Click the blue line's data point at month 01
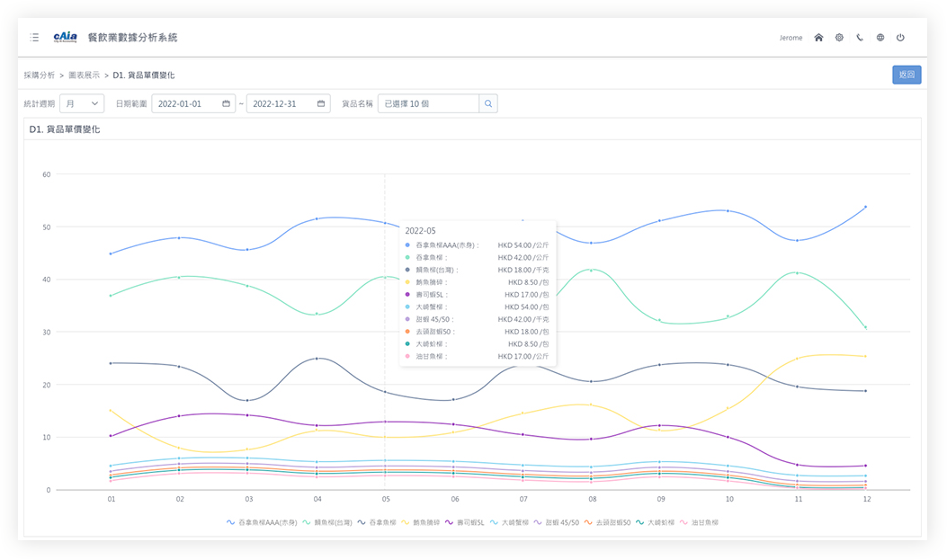Image resolution: width=947 pixels, height=560 pixels. point(111,253)
